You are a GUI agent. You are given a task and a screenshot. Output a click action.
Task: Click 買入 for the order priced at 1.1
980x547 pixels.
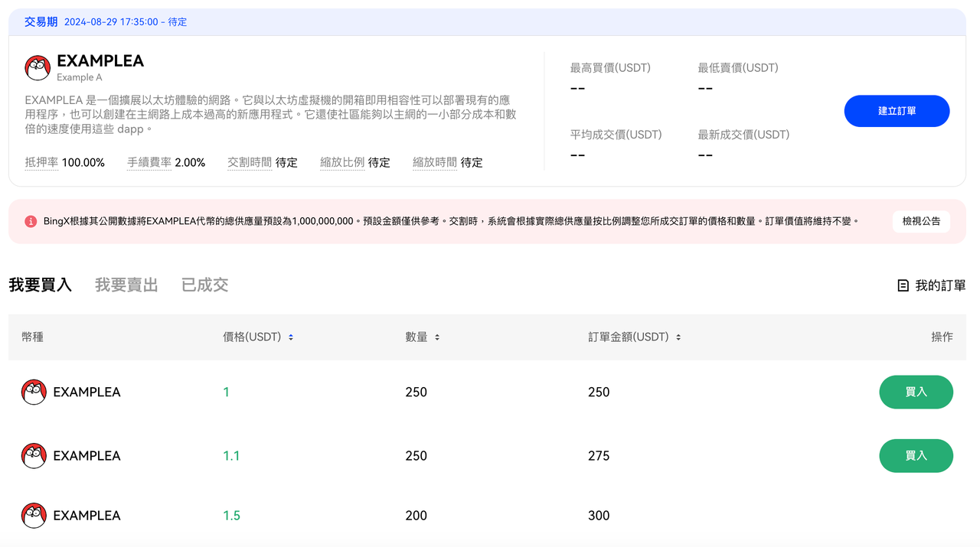tap(916, 455)
